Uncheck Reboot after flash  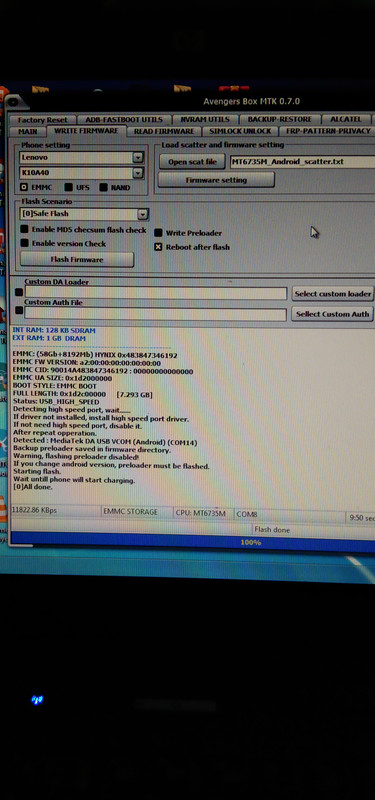158,247
